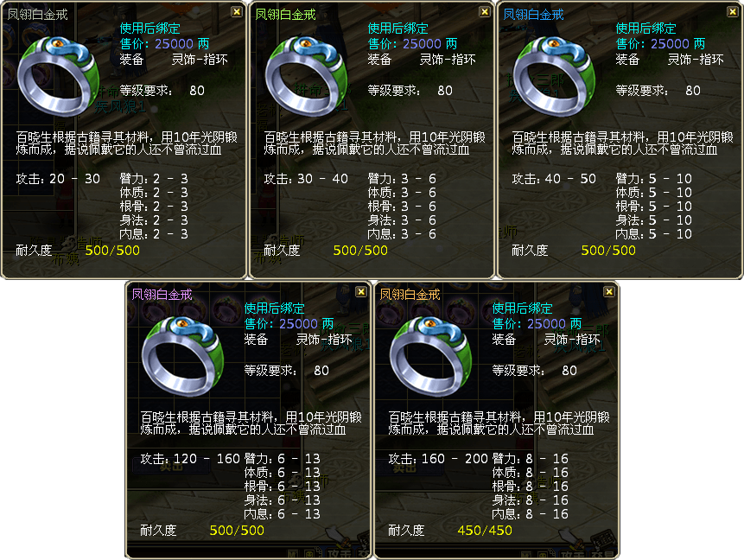Select the green 凤翎白金戒 item title

click(x=286, y=15)
